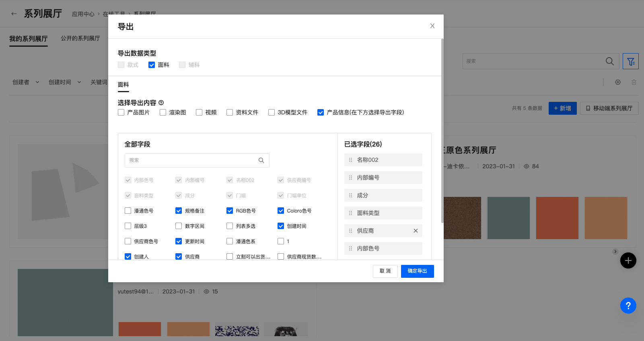Remove 供应商 from selected fields list
644x341 pixels.
416,231
